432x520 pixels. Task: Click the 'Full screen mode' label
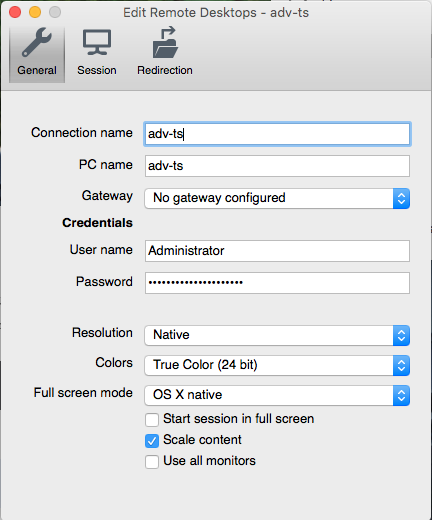83,393
